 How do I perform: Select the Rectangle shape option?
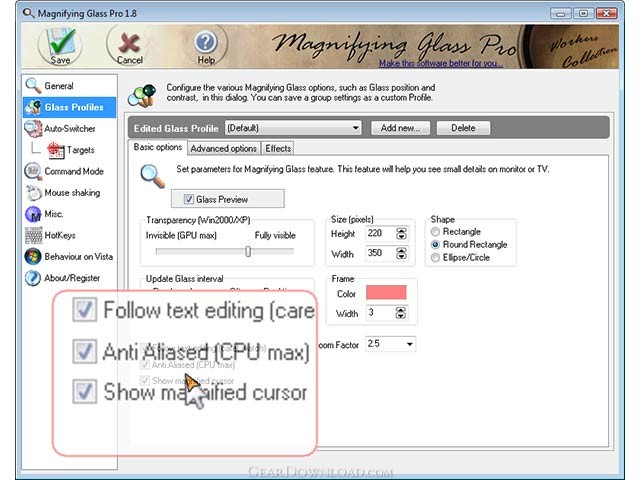pyautogui.click(x=435, y=231)
